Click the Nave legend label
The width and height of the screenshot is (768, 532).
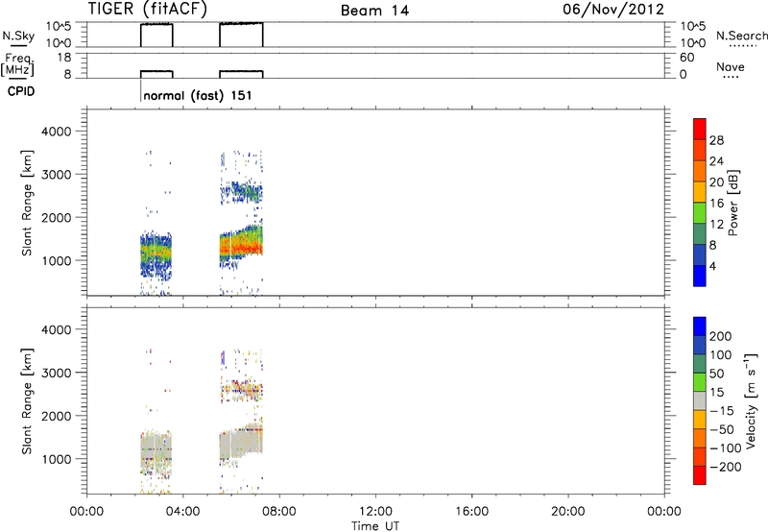tap(731, 67)
